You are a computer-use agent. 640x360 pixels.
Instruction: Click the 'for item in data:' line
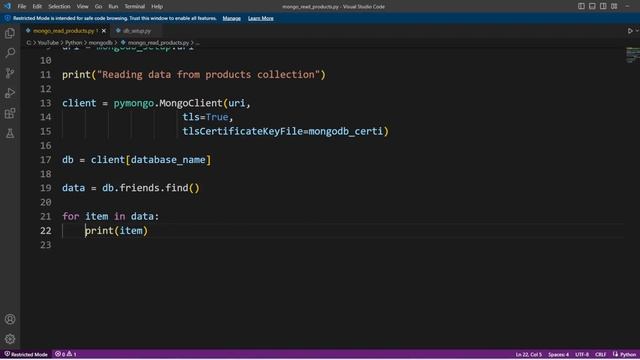[111, 216]
